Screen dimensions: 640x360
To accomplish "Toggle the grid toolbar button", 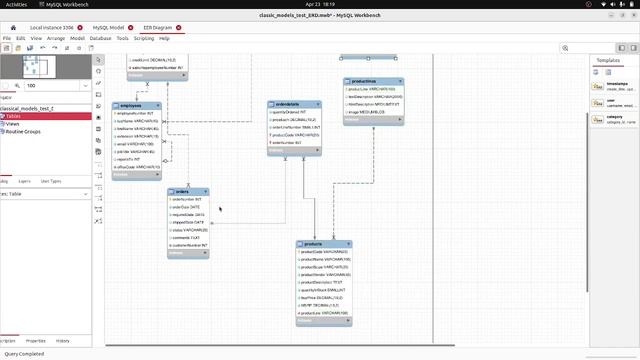I will pos(67,48).
